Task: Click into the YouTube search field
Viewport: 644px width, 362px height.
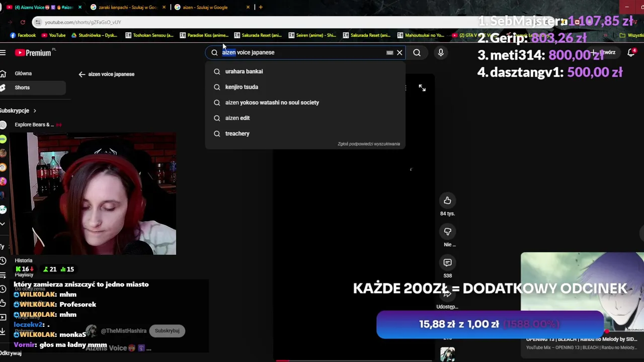Action: coord(304,52)
